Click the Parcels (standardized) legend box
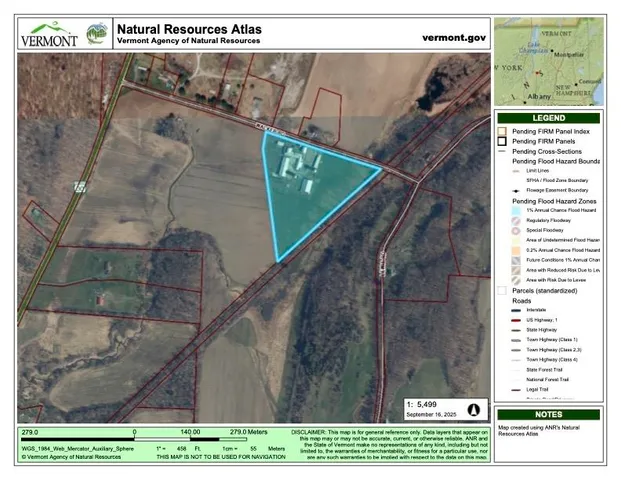 point(502,290)
